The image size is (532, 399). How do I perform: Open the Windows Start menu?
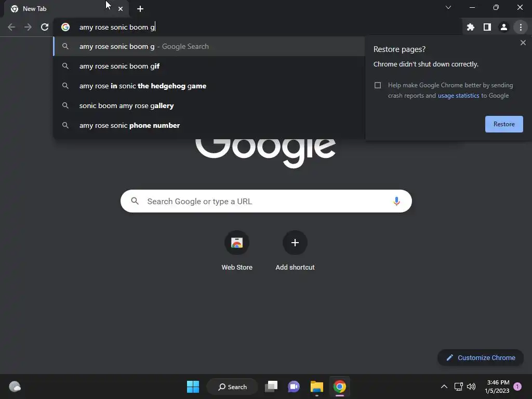coord(193,387)
